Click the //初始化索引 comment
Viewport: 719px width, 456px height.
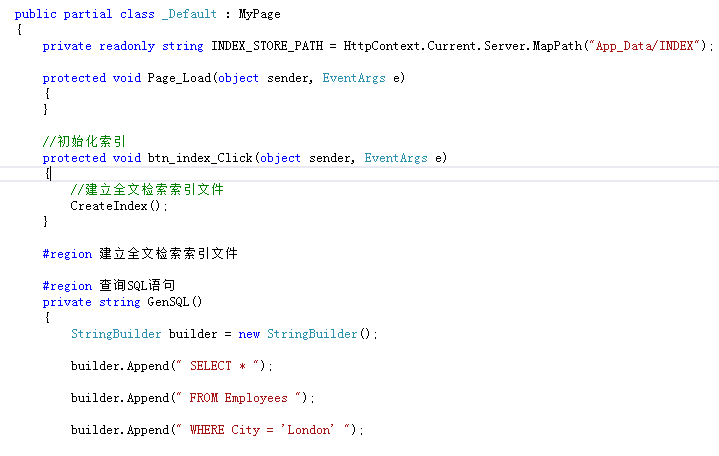[x=84, y=141]
